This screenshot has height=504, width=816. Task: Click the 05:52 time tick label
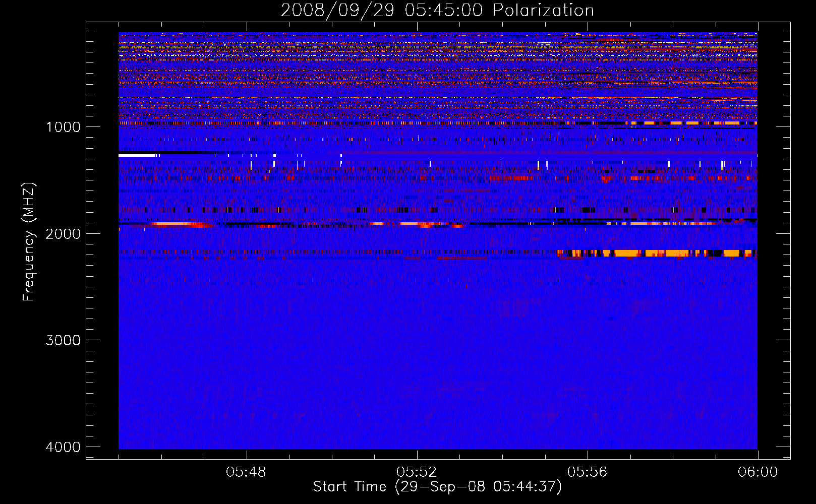417,472
